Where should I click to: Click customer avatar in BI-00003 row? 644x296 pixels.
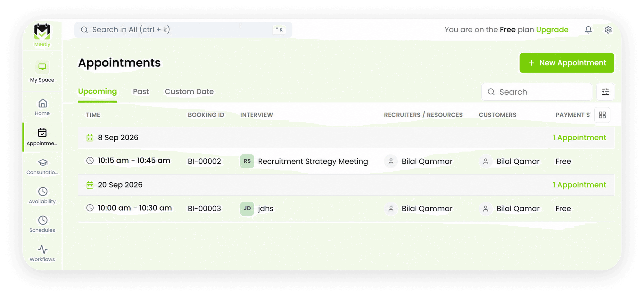(x=485, y=209)
